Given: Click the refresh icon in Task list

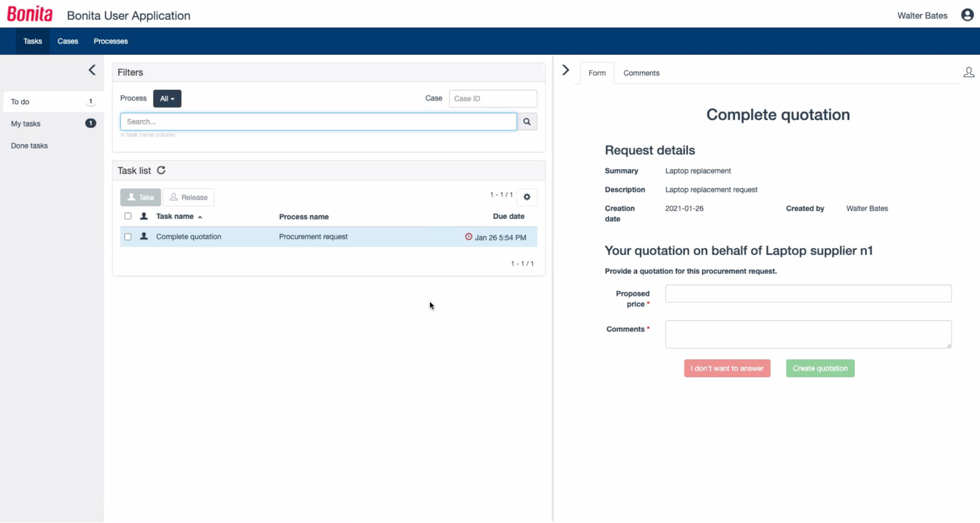Looking at the screenshot, I should [161, 170].
